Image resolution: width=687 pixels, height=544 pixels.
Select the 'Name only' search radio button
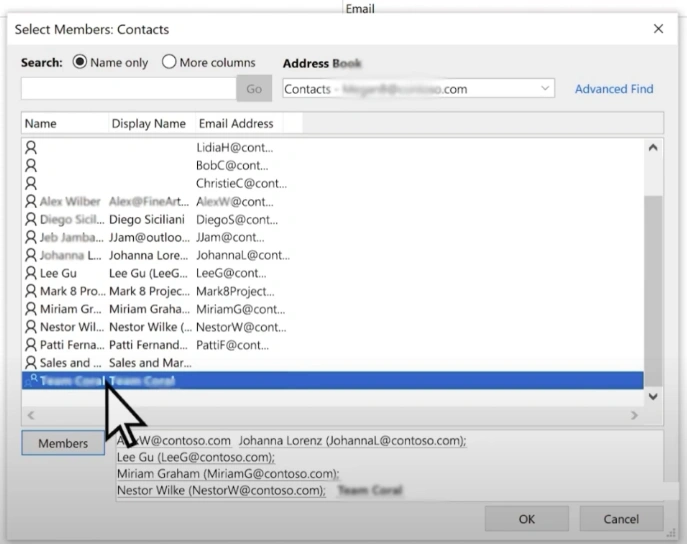(x=80, y=62)
